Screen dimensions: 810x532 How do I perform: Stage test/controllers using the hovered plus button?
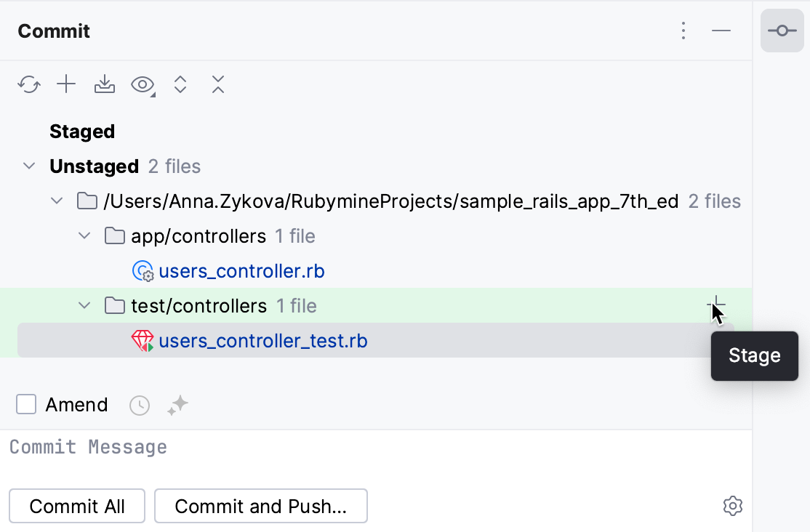[717, 303]
